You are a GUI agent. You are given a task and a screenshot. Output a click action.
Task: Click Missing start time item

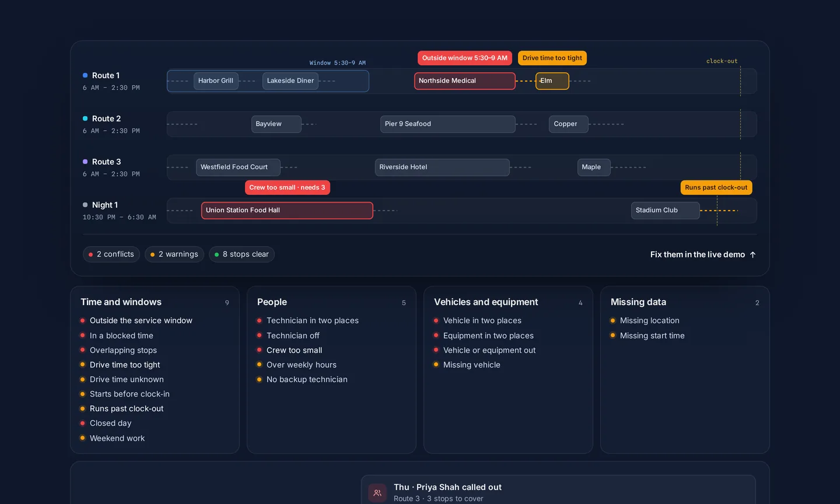tap(652, 336)
